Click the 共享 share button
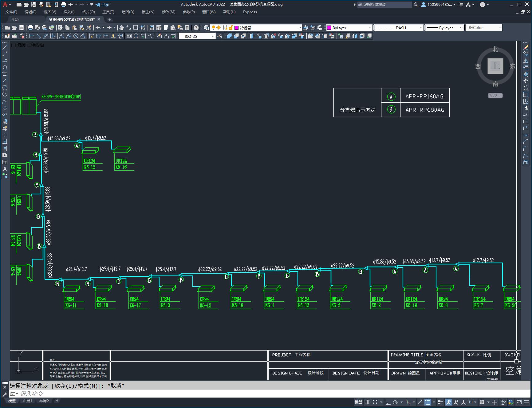Viewport: 532px width, 408px height. pos(102,5)
